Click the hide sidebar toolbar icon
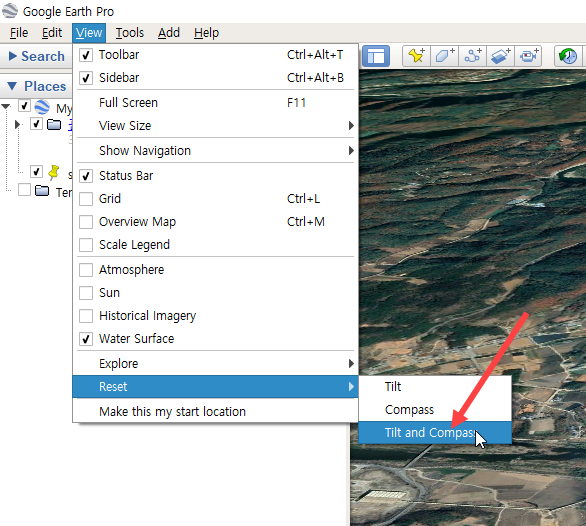 pos(376,56)
